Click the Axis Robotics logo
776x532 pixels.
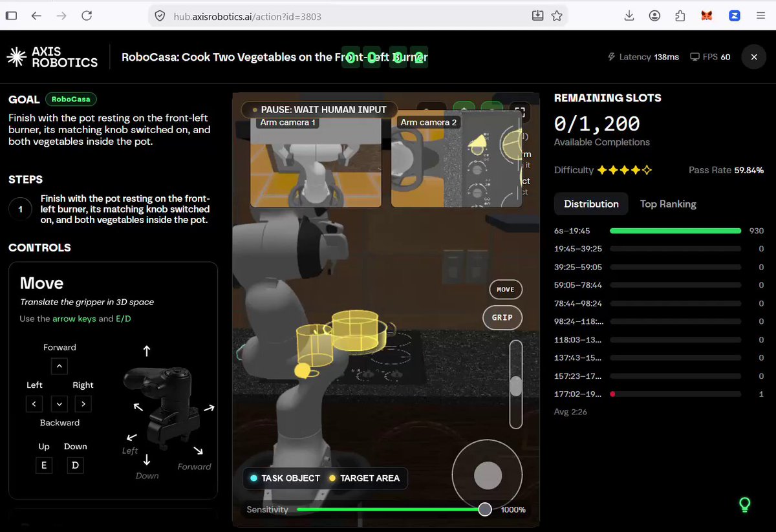(52, 58)
